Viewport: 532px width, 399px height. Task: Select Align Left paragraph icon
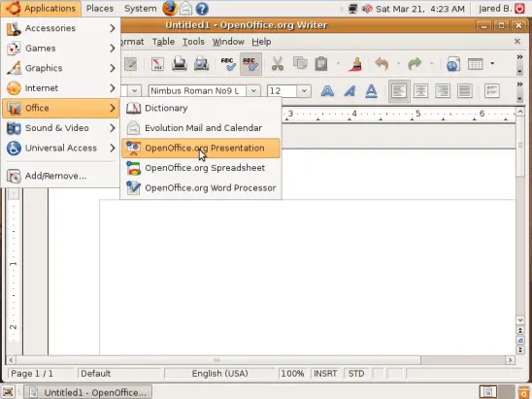(x=399, y=91)
